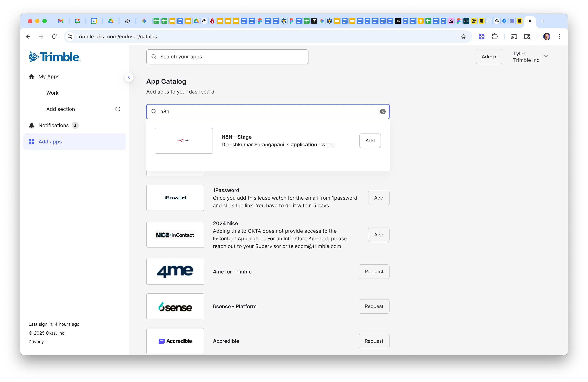Reload the page with the refresh icon
This screenshot has height=382, width=588.
(54, 37)
